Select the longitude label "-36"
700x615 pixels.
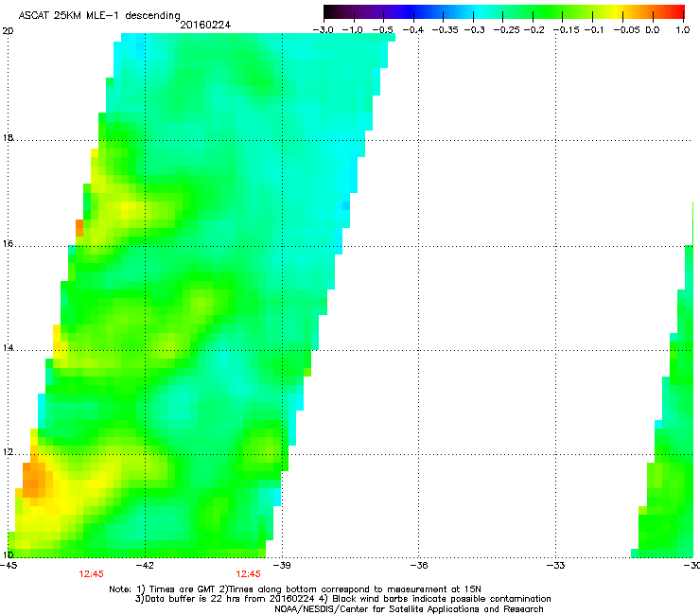(419, 566)
